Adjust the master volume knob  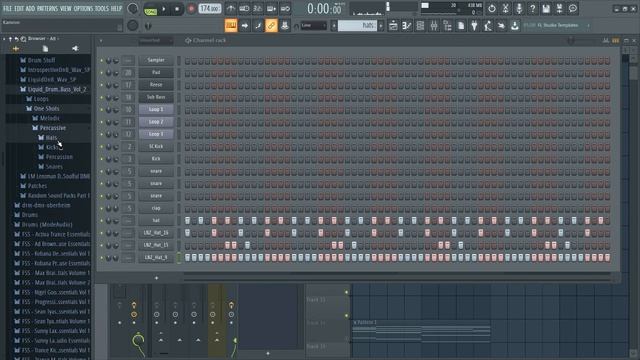click(133, 9)
